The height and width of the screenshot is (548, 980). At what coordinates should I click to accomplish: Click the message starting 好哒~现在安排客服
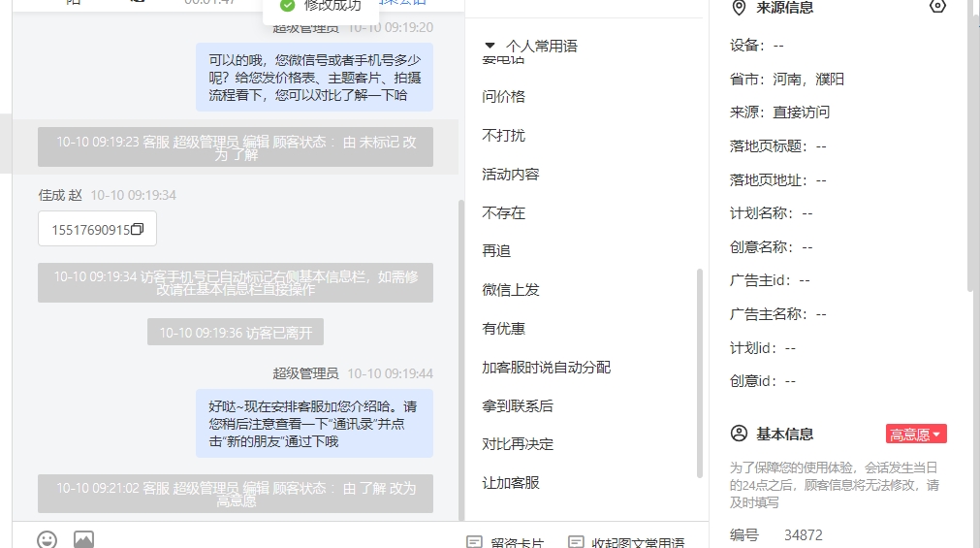tap(314, 424)
